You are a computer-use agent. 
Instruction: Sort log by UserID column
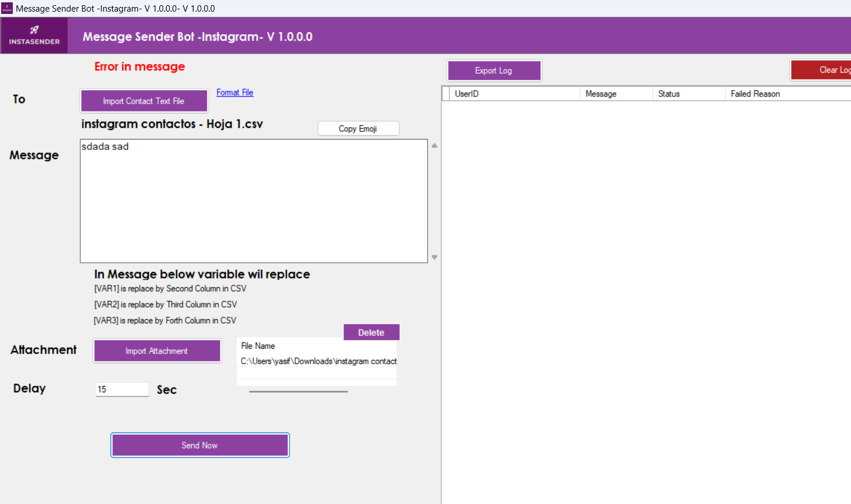(515, 94)
